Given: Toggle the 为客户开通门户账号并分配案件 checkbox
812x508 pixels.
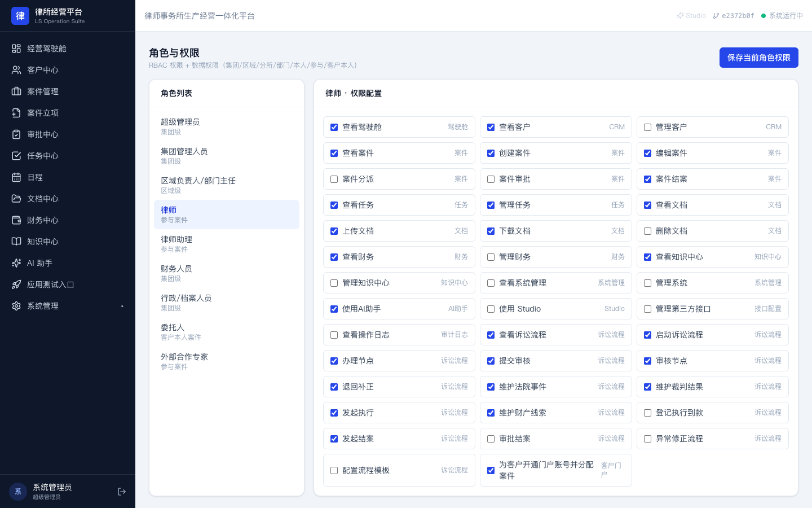Looking at the screenshot, I should pos(491,471).
